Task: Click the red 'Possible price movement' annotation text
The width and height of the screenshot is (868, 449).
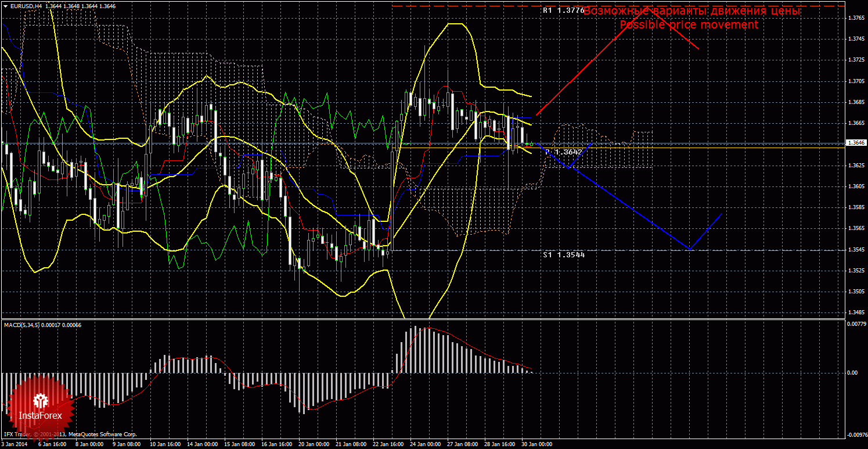Action: click(x=689, y=25)
